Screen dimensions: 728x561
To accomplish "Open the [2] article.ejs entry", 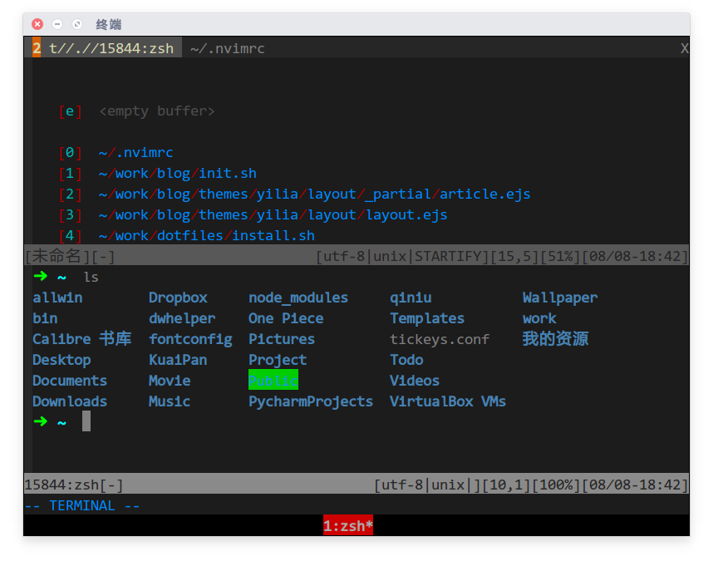I will 295,194.
